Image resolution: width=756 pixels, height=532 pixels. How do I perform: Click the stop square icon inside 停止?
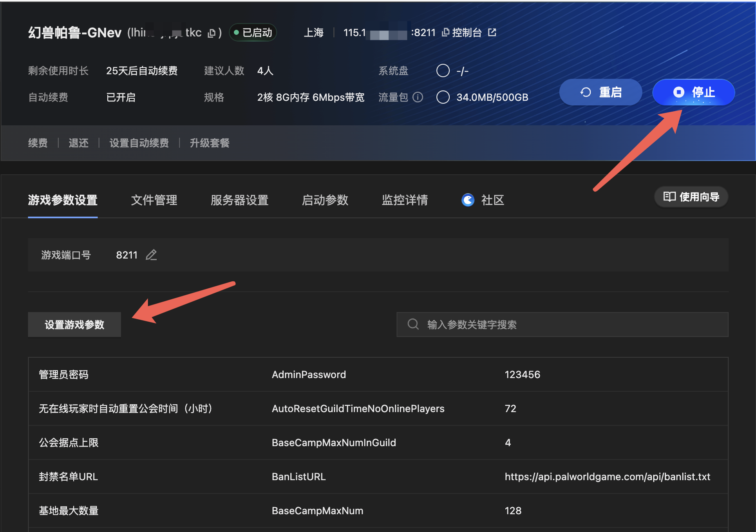(678, 92)
